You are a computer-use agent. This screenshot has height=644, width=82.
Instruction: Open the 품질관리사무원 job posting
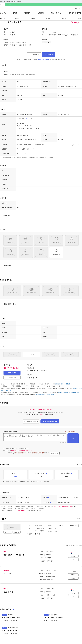(8, 592)
